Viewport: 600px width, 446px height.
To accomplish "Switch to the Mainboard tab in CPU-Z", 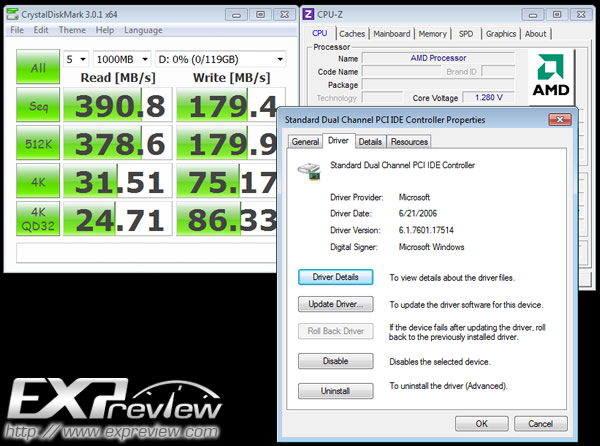I will click(x=391, y=34).
